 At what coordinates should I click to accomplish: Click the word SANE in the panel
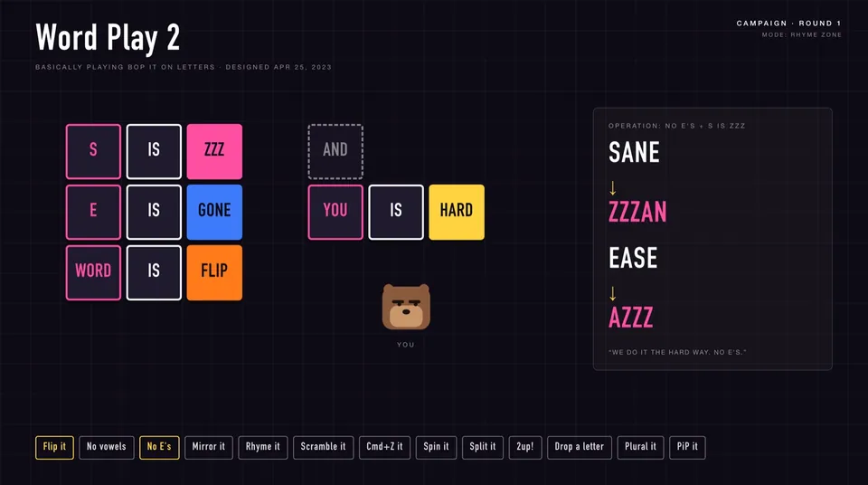pos(634,152)
